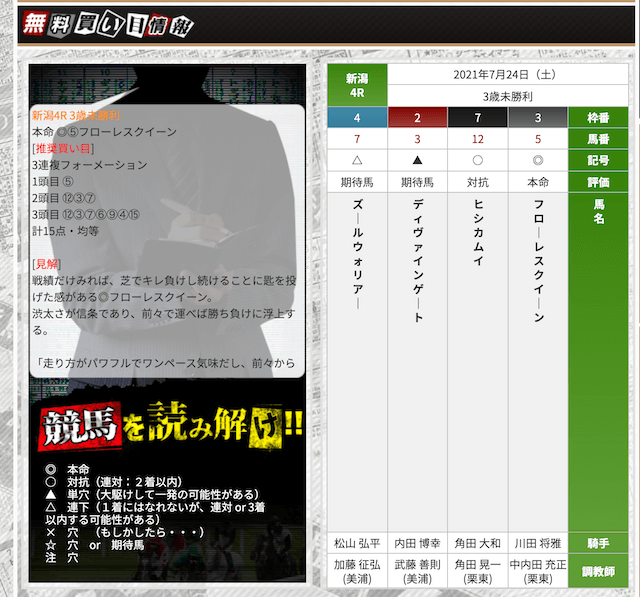Click jockey 角田 大和
Screen dimensions: 640x597
[478, 543]
